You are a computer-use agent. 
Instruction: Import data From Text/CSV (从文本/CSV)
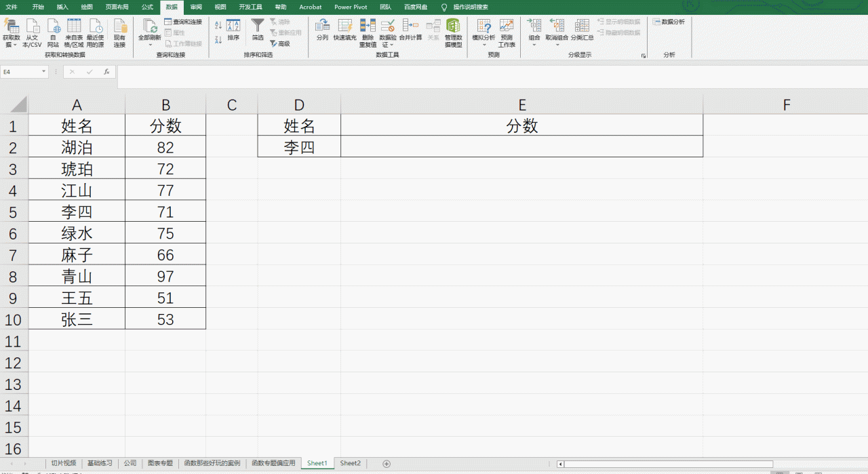[x=32, y=33]
